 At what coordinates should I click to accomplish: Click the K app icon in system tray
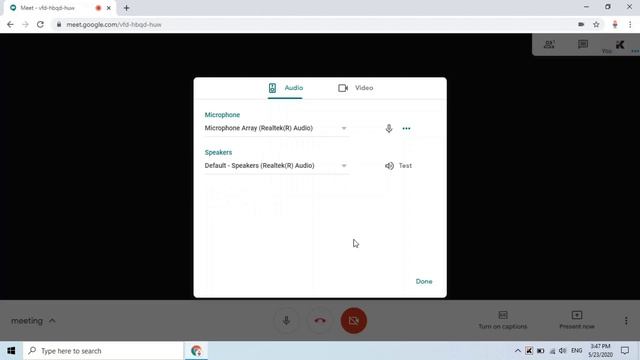[529, 351]
